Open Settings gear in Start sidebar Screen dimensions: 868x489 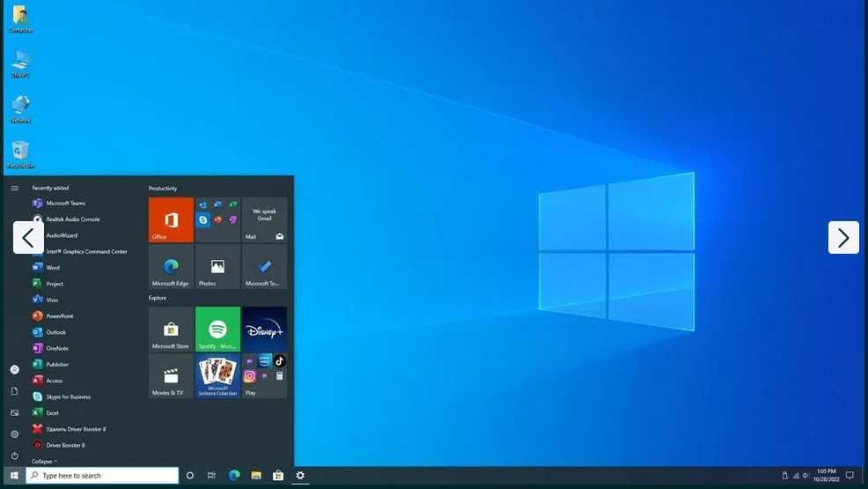pyautogui.click(x=15, y=434)
